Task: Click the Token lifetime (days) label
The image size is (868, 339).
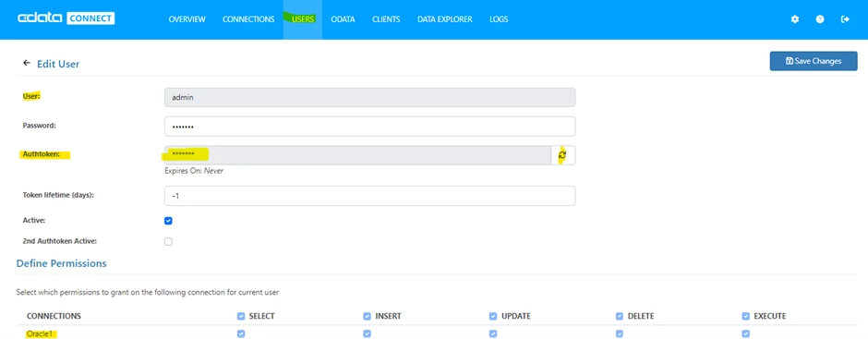Action: (x=58, y=195)
